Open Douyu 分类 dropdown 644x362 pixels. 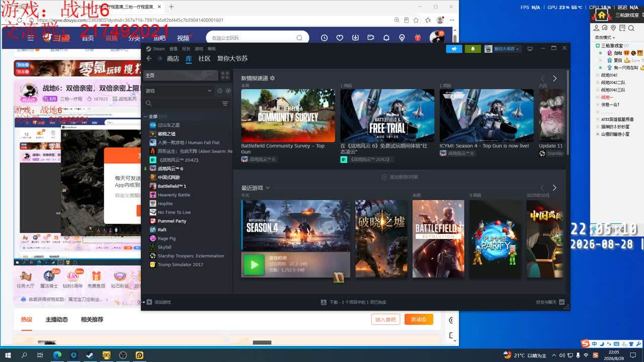point(135,38)
